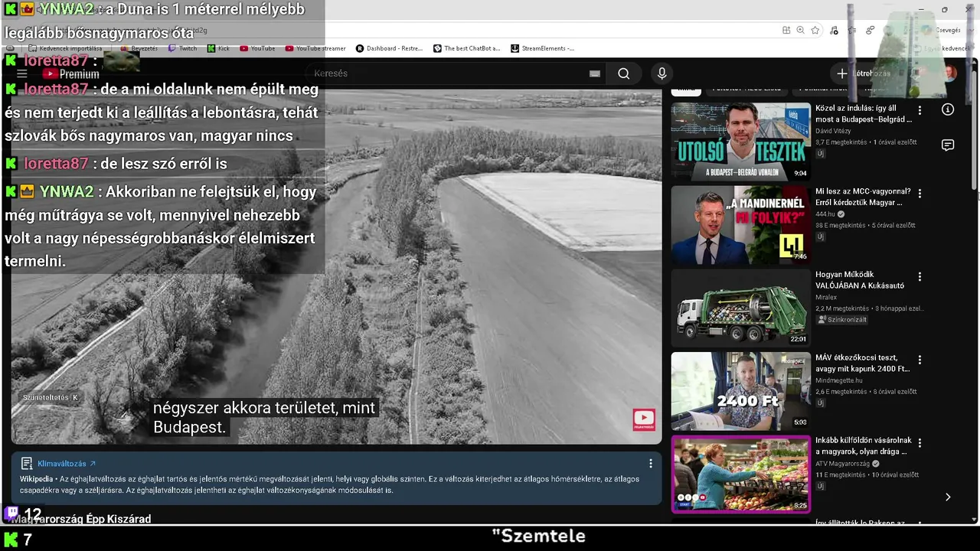Open the Kick bookmark in bookmarks bar
The width and height of the screenshot is (980, 551).
pyautogui.click(x=218, y=48)
